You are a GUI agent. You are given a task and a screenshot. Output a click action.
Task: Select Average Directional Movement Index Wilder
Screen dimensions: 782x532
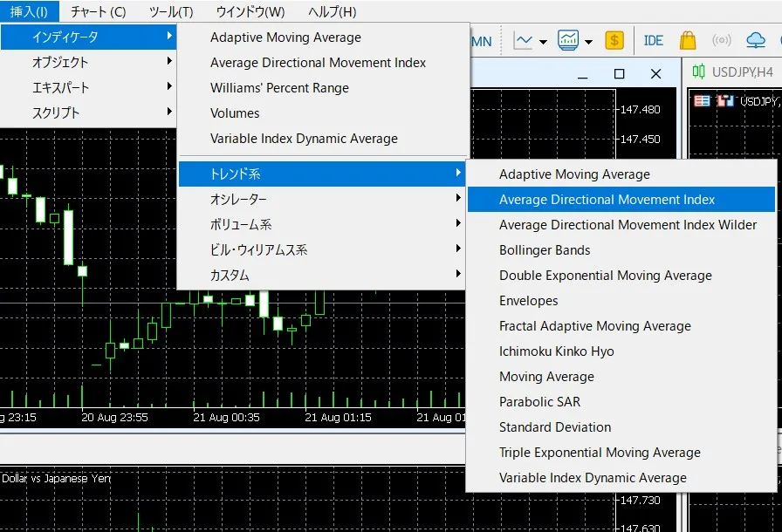click(x=628, y=225)
